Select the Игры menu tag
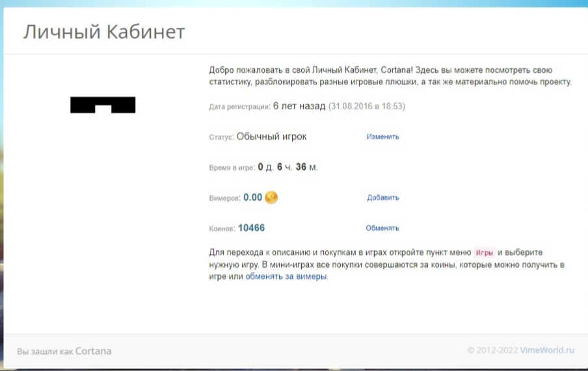 pyautogui.click(x=484, y=252)
